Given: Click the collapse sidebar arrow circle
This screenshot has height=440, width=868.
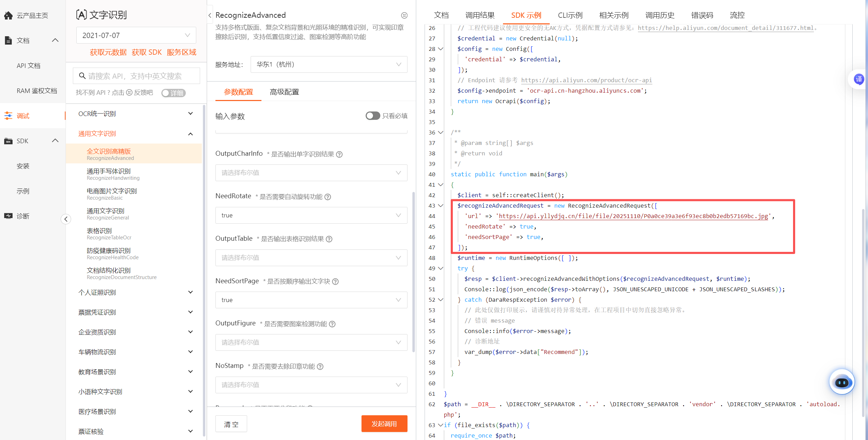Looking at the screenshot, I should point(66,219).
